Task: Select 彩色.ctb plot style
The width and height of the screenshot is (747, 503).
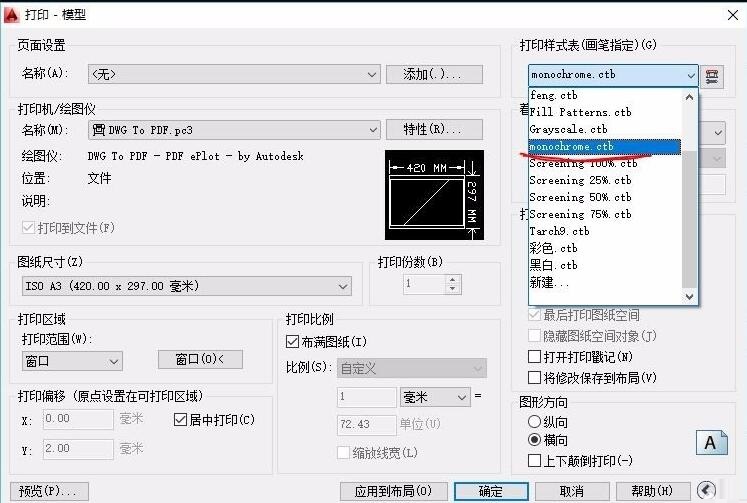Action: [x=605, y=248]
